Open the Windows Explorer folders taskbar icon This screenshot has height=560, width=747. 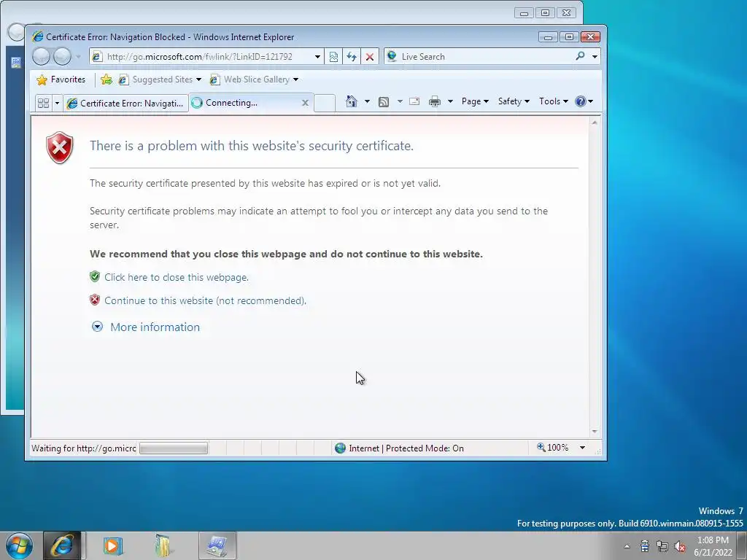[x=163, y=545]
